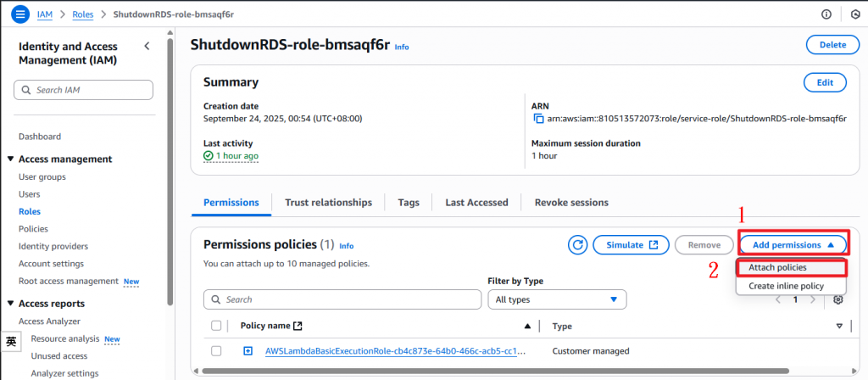Select the AWSLambdaBasicExecutionRole policy checkbox
Viewport: 868px width, 380px height.
click(x=216, y=351)
